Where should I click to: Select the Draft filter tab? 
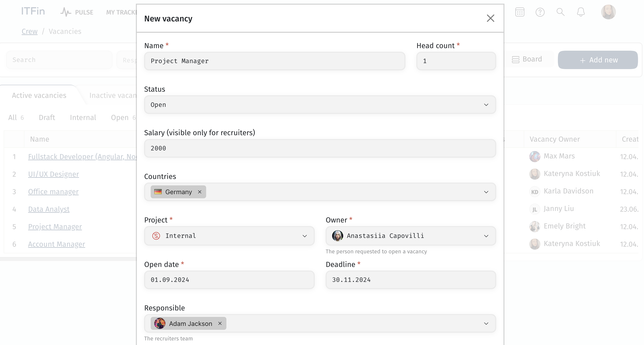point(47,117)
